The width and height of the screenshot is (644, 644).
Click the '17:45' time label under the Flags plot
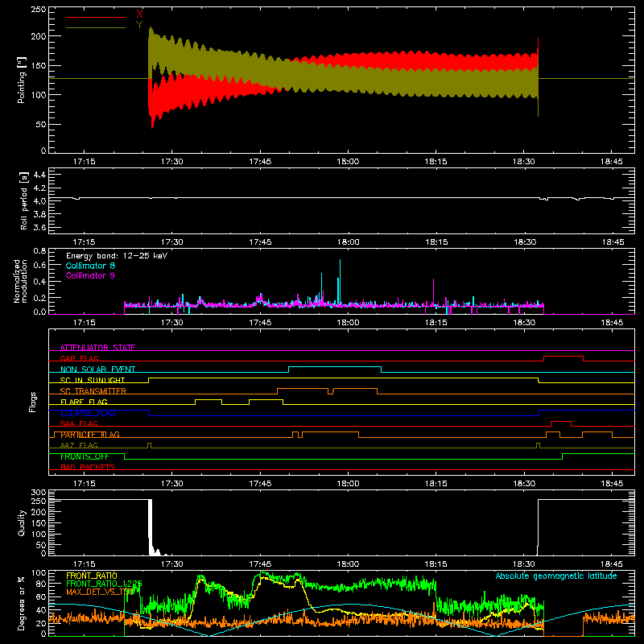tap(260, 484)
